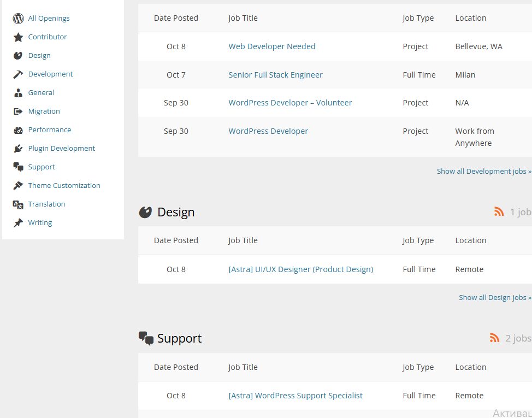
Task: Click the pushpin icon beside Writing
Action: 18,223
